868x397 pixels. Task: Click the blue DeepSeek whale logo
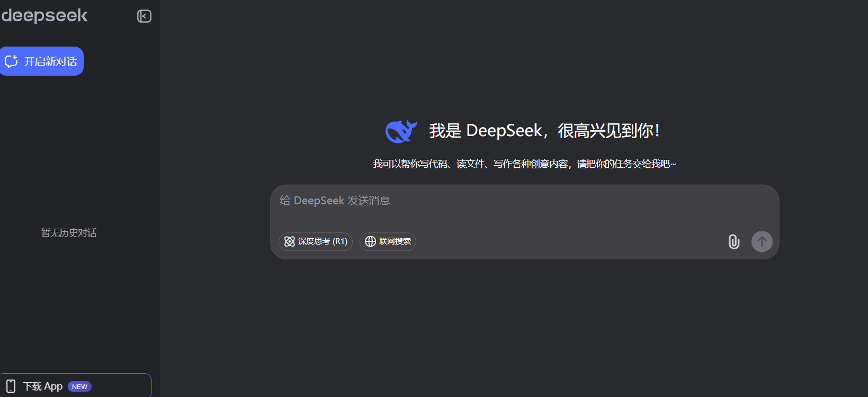[x=401, y=131]
